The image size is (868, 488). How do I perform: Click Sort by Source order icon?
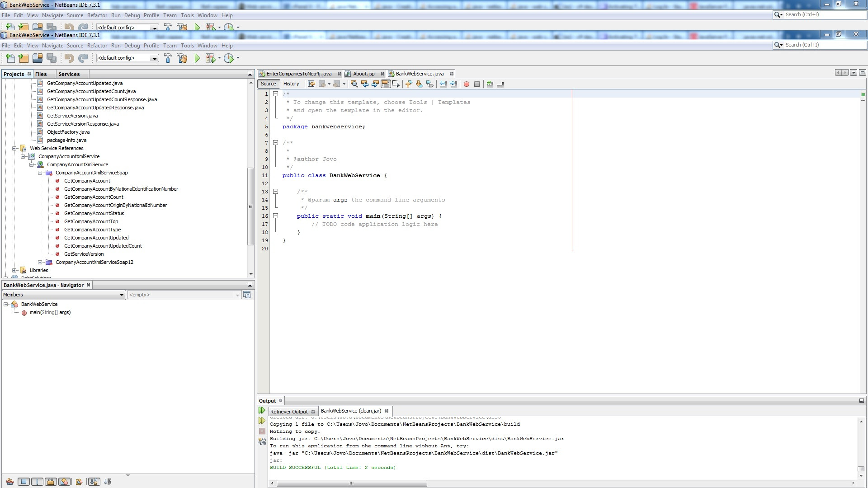point(108,482)
